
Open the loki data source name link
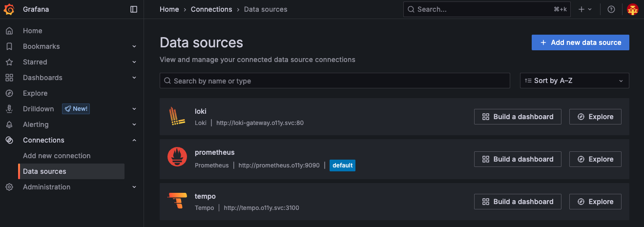pyautogui.click(x=201, y=111)
